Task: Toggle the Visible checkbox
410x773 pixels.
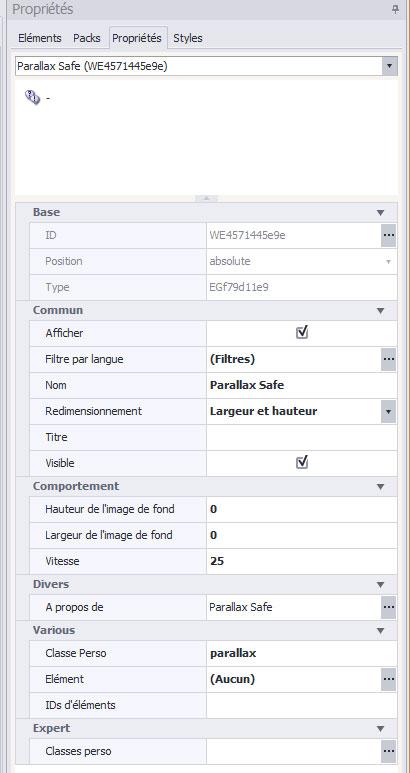Action: pyautogui.click(x=302, y=463)
